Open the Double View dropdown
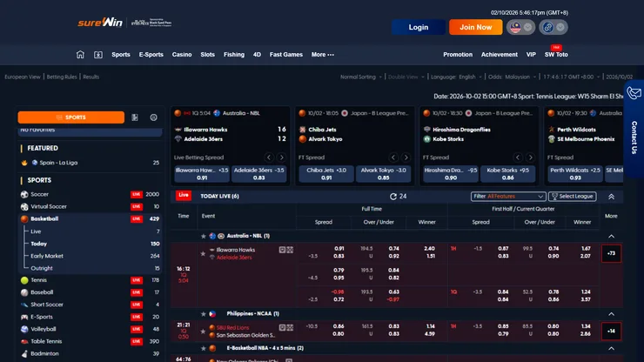Viewport: 644px width, 362px height. pos(406,77)
